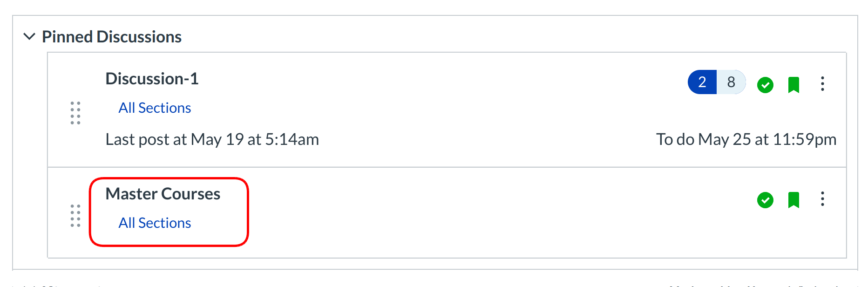
Task: Collapse the Pinned Discussions section chevron
Action: 29,36
